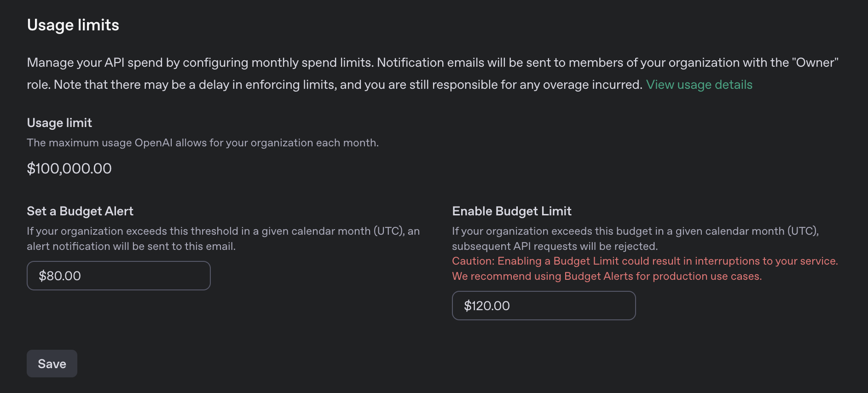
Task: Open the View usage details link
Action: click(699, 85)
